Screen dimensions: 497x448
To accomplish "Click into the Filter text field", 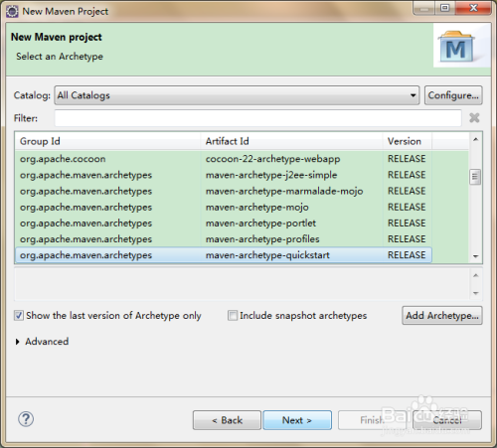I will (x=257, y=118).
